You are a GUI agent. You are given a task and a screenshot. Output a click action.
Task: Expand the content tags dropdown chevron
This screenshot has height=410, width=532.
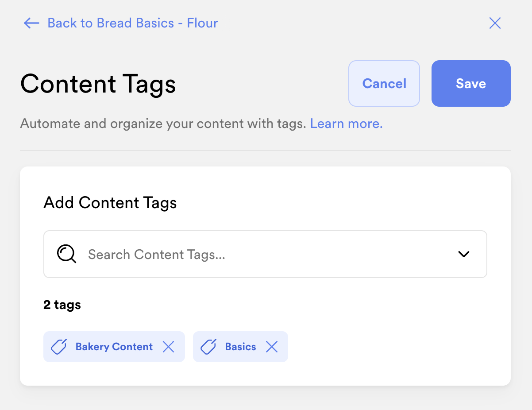point(463,254)
